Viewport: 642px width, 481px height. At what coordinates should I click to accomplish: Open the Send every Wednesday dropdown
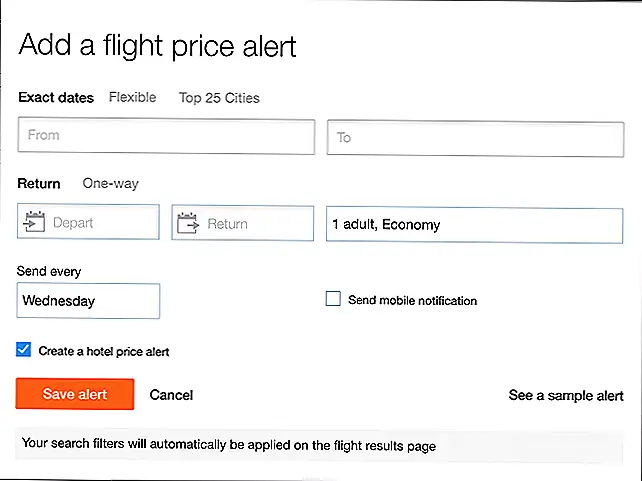pos(88,301)
